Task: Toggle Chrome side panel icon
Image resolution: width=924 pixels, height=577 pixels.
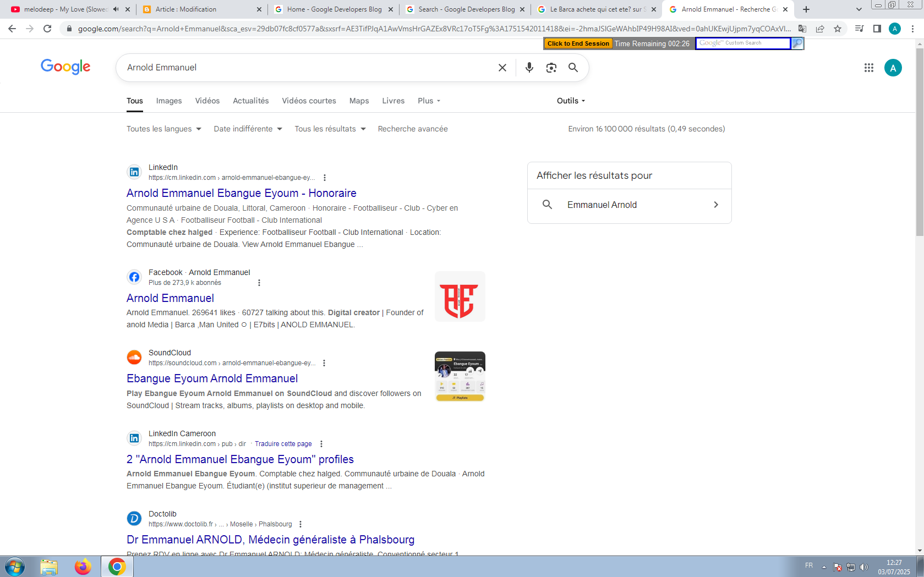Action: point(877,29)
